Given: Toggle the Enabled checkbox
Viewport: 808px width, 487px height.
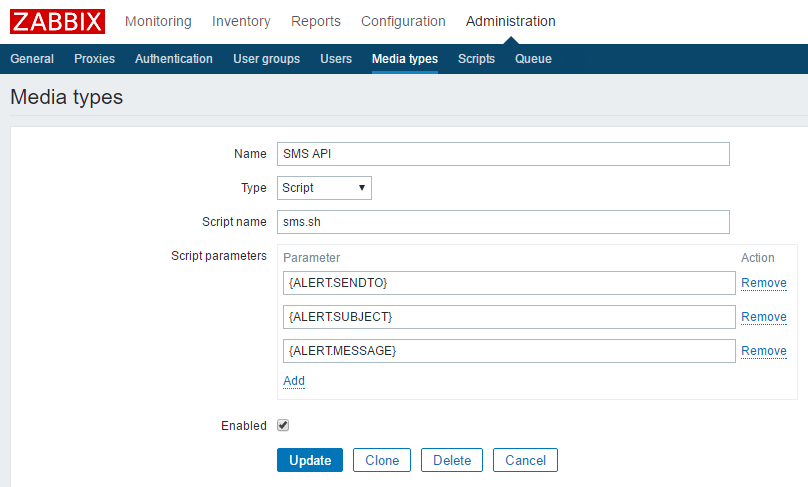Looking at the screenshot, I should 283,425.
